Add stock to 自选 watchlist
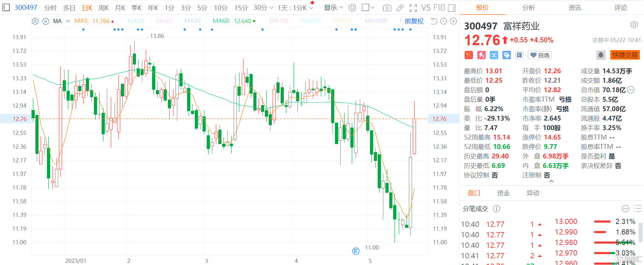Image resolution: width=644 pixels, height=265 pixels. (540, 55)
